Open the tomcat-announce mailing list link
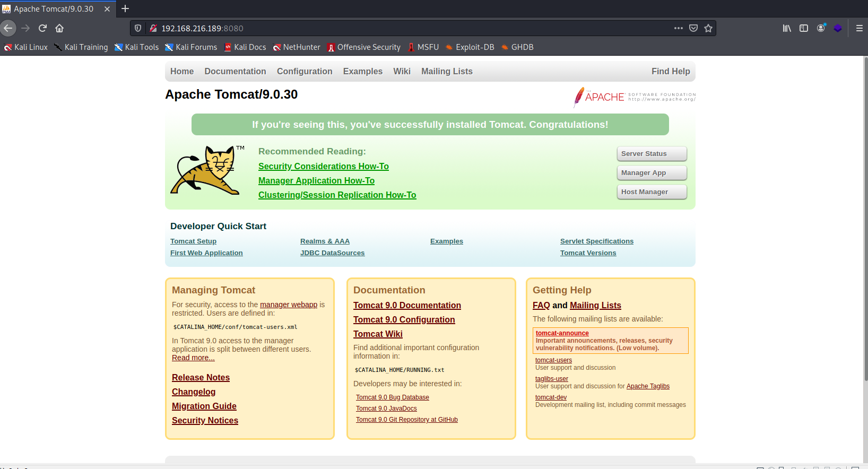Viewport: 868px width, 469px height. (x=562, y=333)
